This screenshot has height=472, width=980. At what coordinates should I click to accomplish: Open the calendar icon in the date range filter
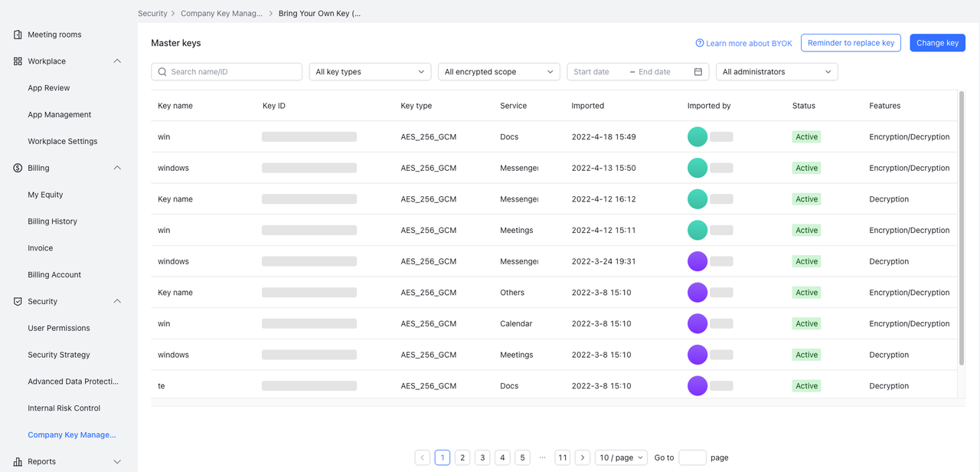click(x=697, y=70)
